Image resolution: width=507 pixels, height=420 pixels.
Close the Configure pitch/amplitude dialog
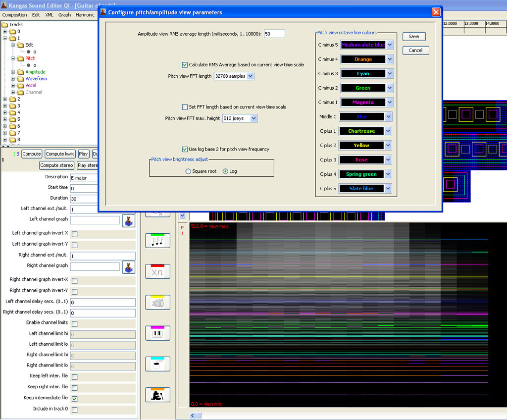coord(436,12)
